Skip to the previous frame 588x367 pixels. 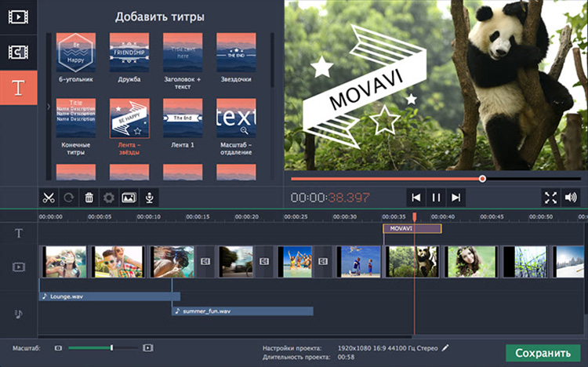(x=416, y=198)
